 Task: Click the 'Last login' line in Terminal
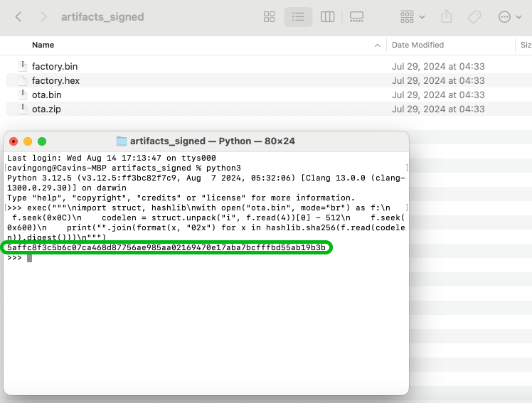click(111, 158)
